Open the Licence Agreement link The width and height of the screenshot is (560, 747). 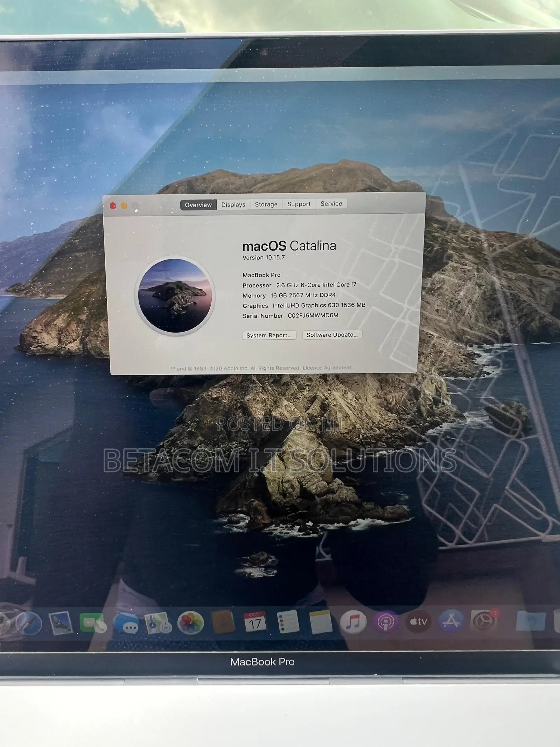tap(327, 368)
